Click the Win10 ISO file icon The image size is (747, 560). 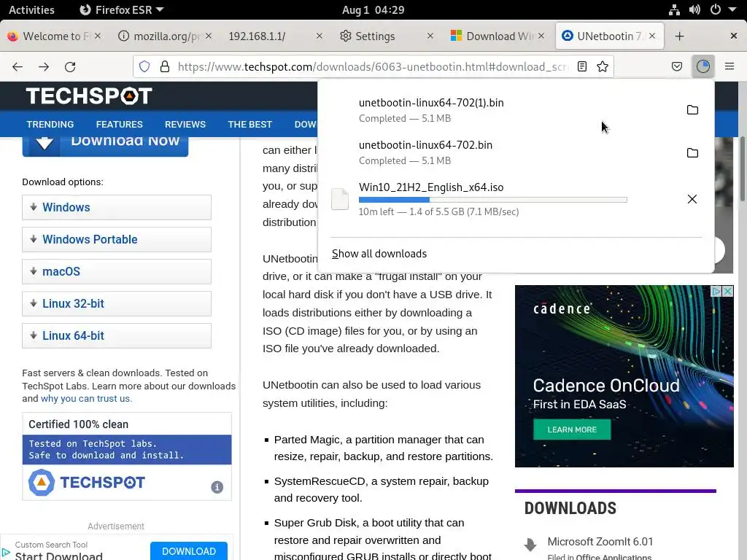pos(340,199)
